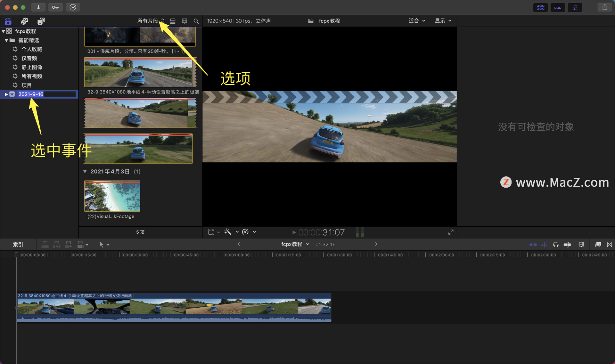This screenshot has width=615, height=364.
Task: Expand the 2021-9-16 event triangle
Action: [x=6, y=94]
